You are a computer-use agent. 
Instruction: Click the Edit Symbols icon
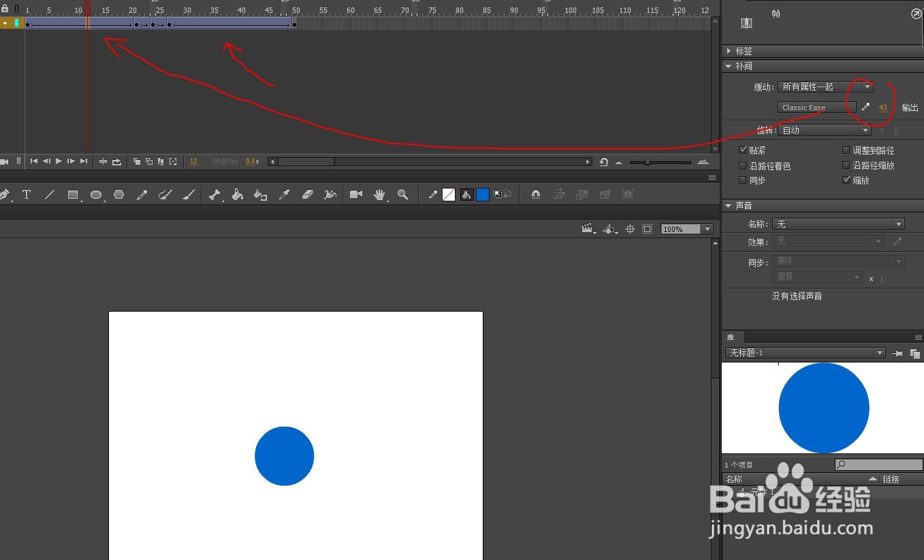611,229
